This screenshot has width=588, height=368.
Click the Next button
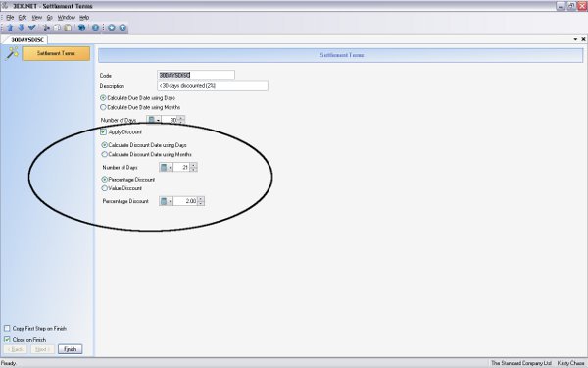click(x=43, y=349)
